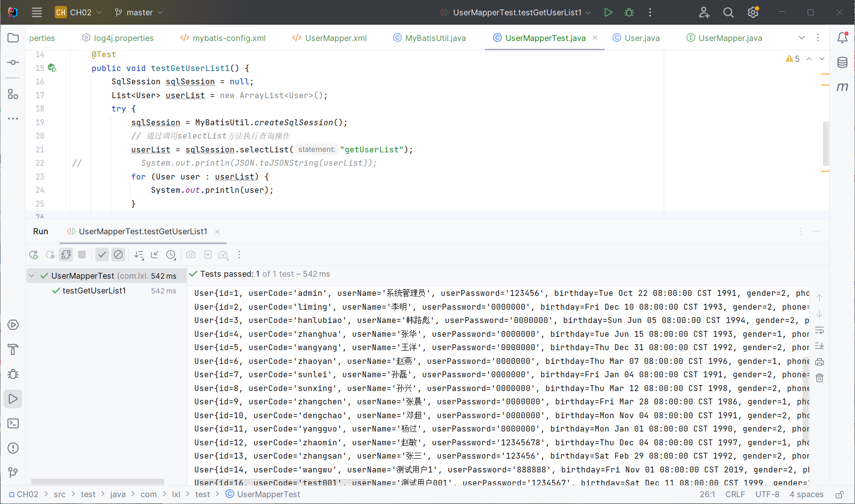
Task: Open the Maven tool window
Action: click(843, 87)
